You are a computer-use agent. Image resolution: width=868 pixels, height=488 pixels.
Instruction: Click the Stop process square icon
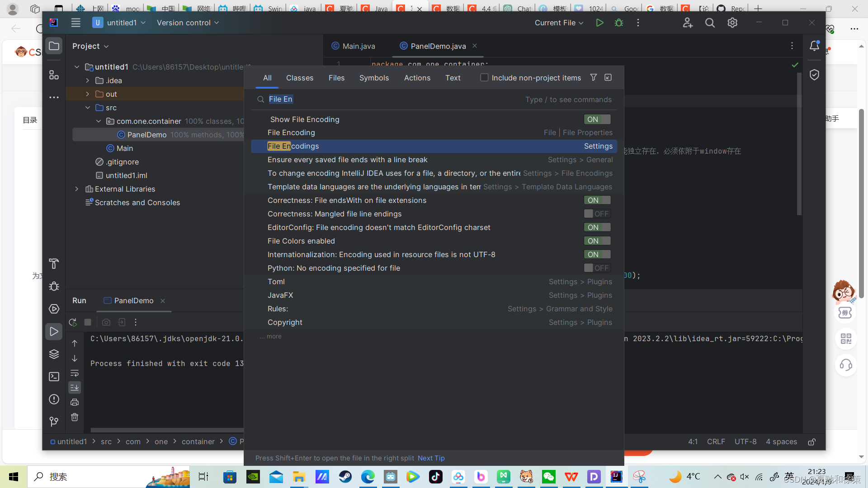(x=88, y=322)
